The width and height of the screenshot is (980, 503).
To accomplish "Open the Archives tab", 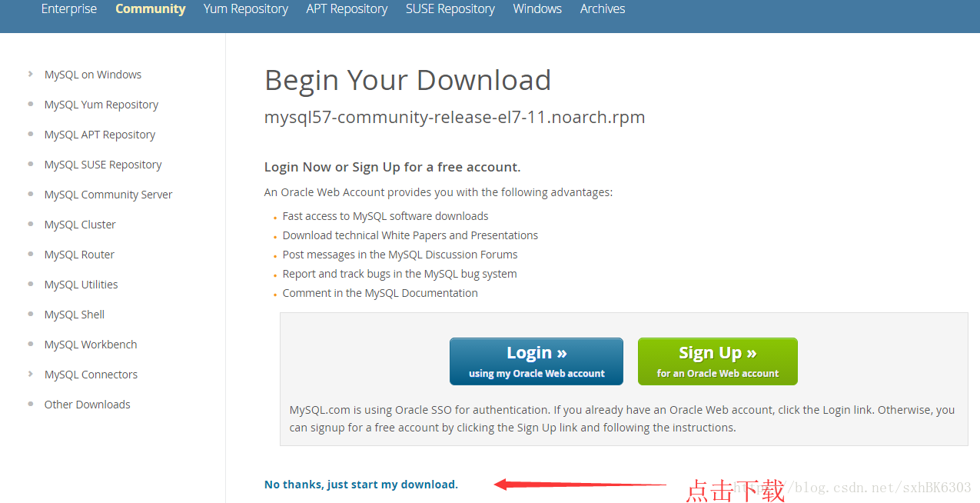I will coord(603,9).
